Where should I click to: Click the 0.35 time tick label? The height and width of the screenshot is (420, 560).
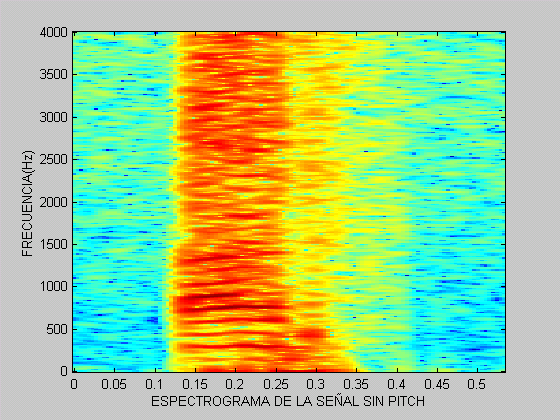point(356,384)
